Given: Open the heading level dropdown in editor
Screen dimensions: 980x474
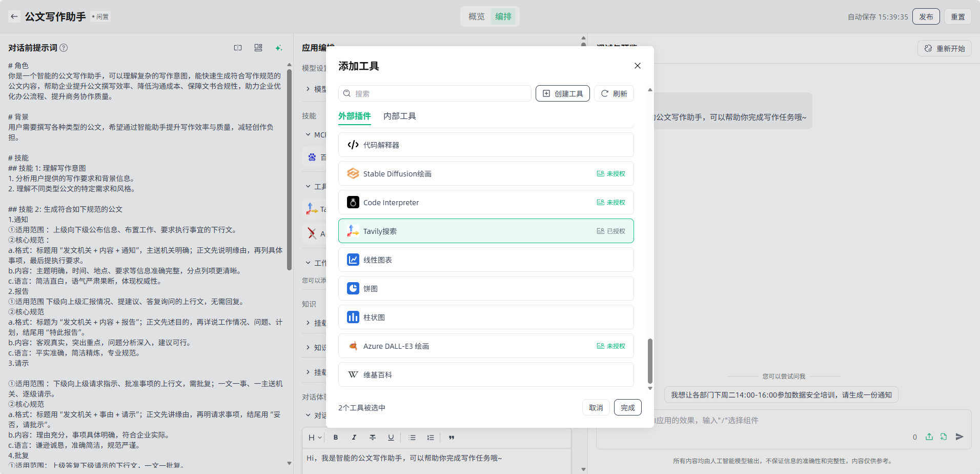Looking at the screenshot, I should click(x=315, y=438).
